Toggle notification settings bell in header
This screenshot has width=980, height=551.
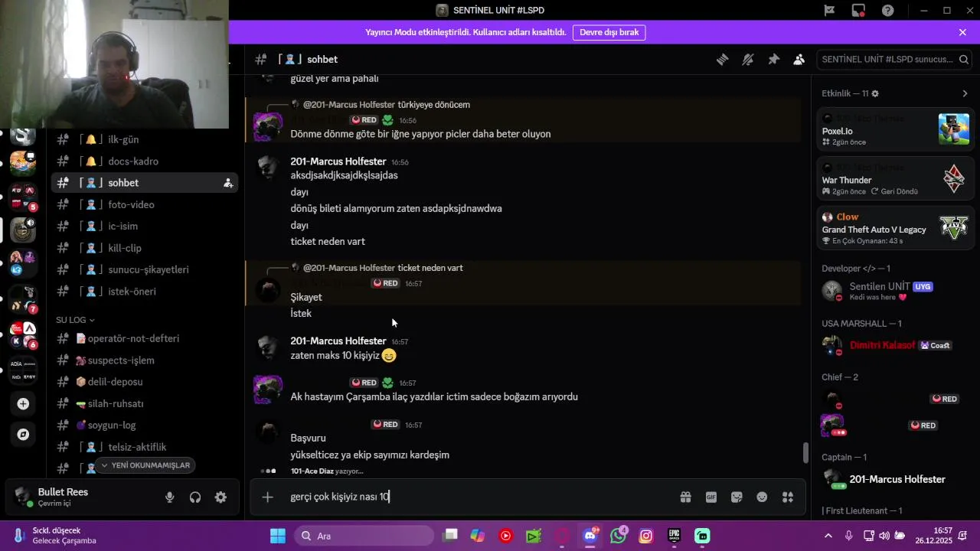pos(748,60)
